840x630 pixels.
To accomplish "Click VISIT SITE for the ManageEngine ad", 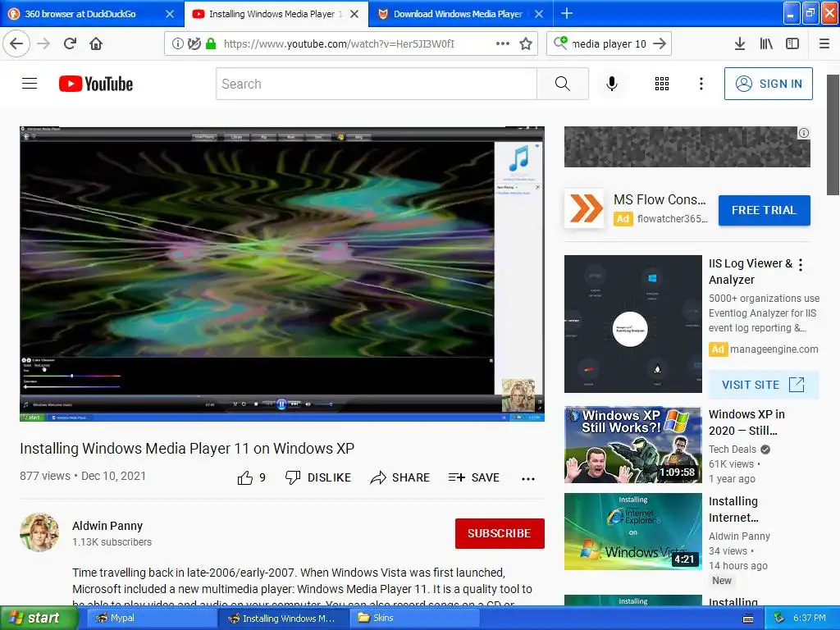I will point(763,385).
